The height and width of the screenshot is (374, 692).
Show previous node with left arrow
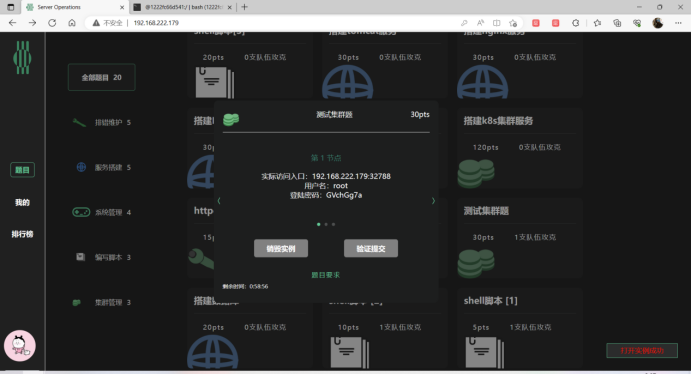tap(219, 201)
